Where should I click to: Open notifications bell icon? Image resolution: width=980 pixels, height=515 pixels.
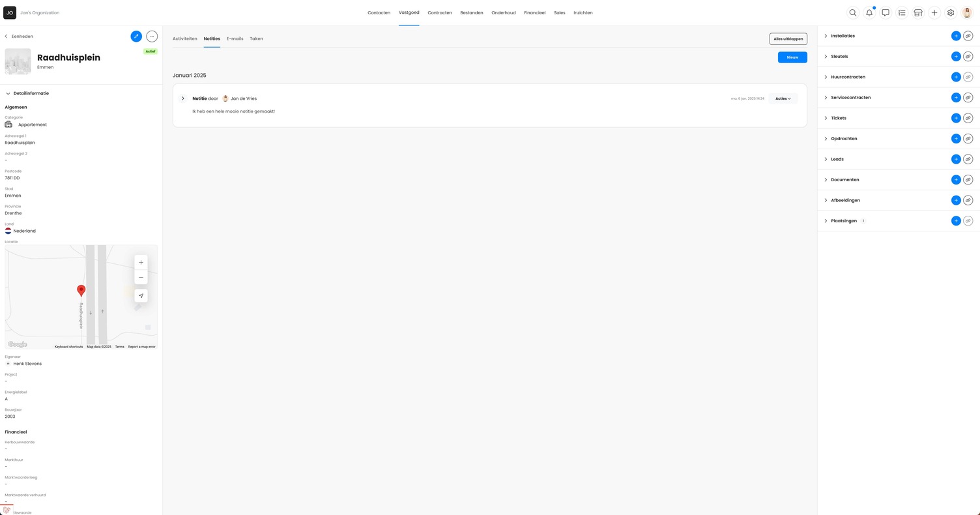869,13
